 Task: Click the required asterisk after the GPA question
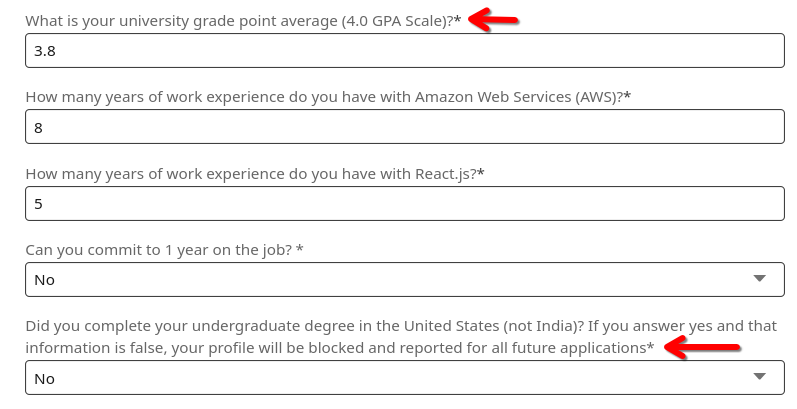[x=458, y=20]
